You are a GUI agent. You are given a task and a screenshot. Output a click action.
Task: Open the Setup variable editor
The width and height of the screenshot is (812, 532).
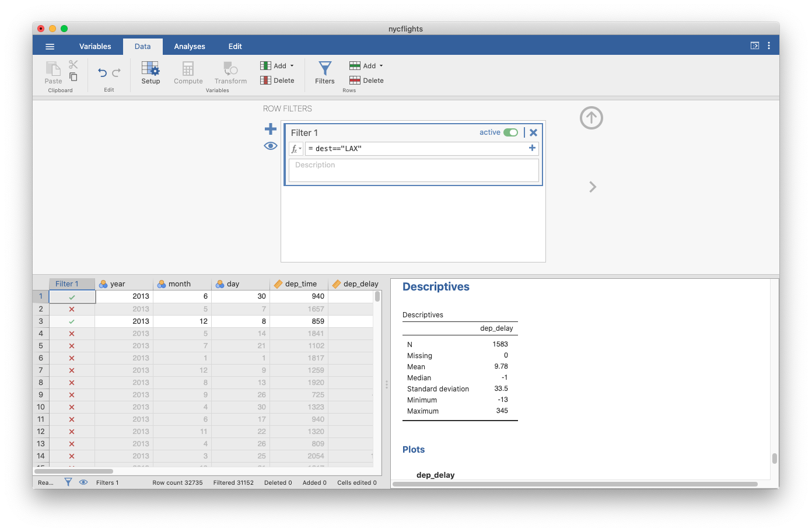(150, 72)
